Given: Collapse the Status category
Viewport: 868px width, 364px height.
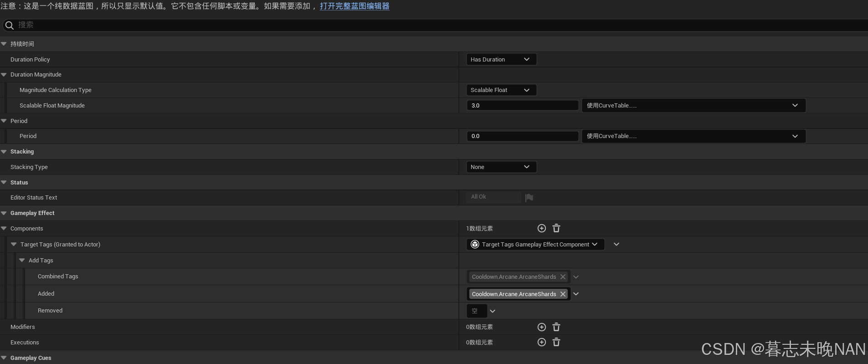Looking at the screenshot, I should pyautogui.click(x=4, y=182).
